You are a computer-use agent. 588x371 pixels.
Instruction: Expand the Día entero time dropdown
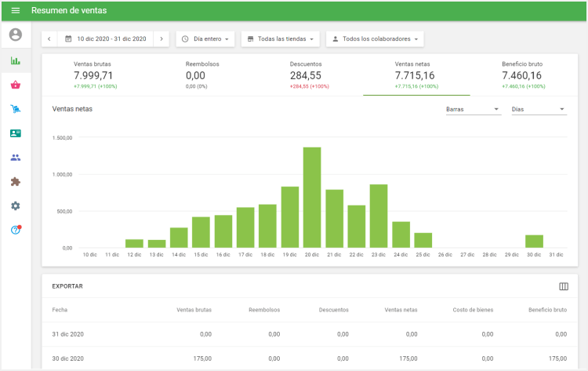[205, 38]
